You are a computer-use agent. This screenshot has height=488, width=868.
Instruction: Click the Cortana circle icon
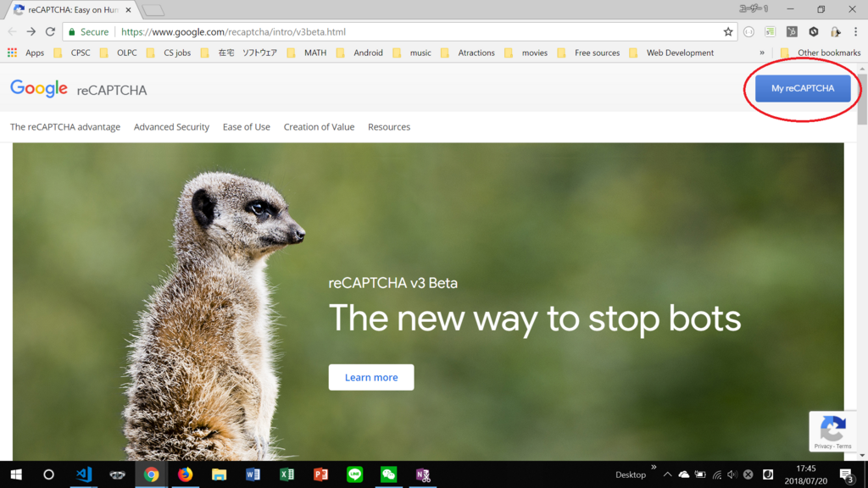48,474
